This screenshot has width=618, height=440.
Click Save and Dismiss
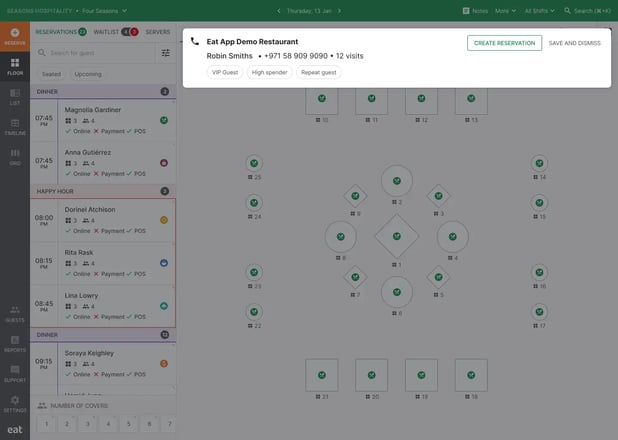pos(575,43)
